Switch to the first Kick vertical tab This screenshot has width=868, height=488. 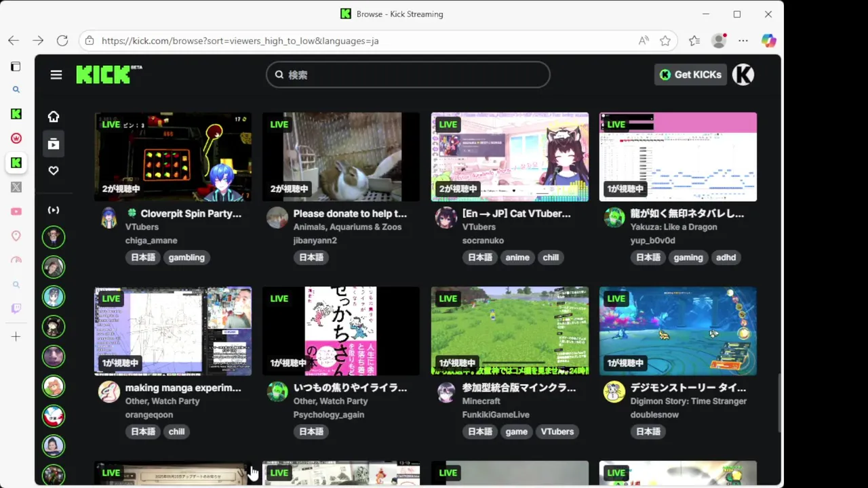pyautogui.click(x=16, y=114)
